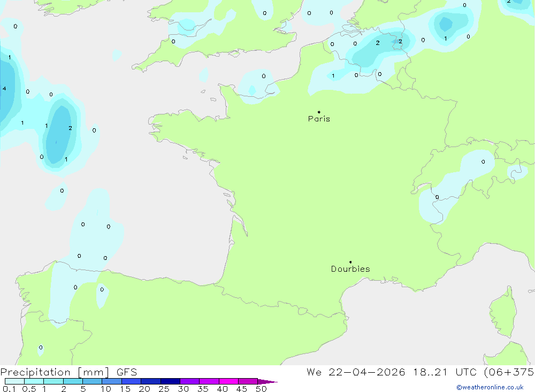Pick the 15 to 20 mm legend swatch

click(132, 381)
